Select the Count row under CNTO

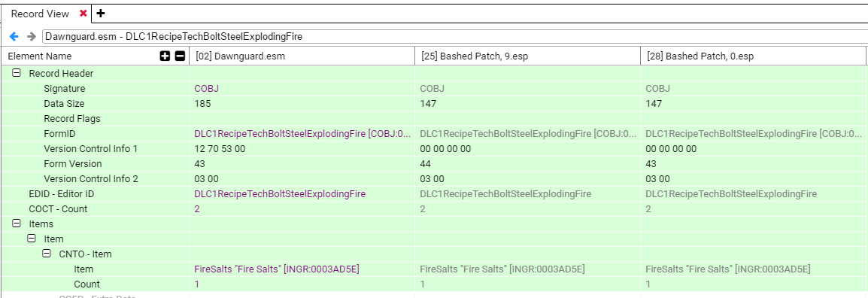(87, 284)
